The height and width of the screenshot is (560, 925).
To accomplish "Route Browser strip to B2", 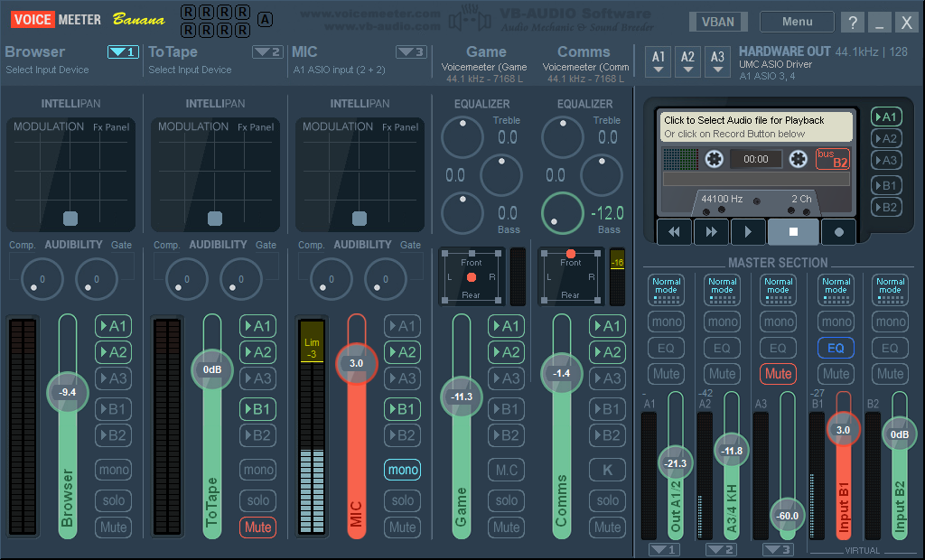I will 113,435.
